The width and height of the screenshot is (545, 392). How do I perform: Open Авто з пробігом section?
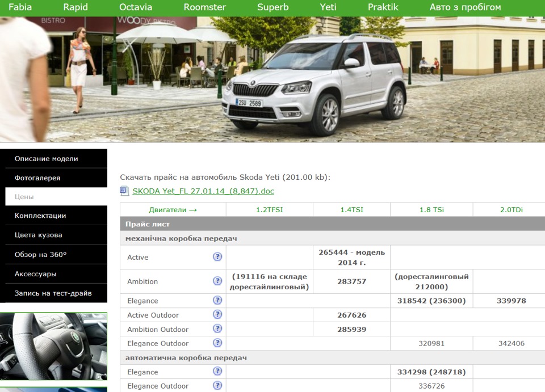pos(465,7)
